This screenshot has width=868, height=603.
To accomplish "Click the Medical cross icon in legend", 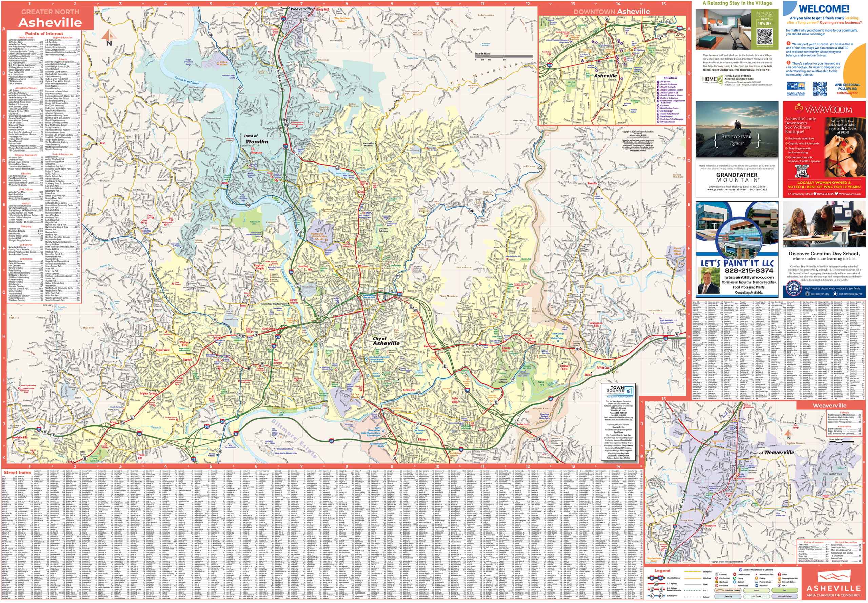I will (735, 582).
